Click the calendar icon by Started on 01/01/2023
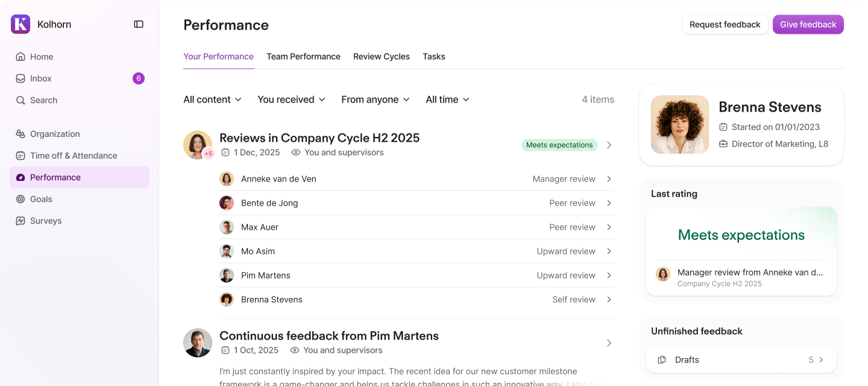Viewport: 868px width, 386px height. coord(723,127)
